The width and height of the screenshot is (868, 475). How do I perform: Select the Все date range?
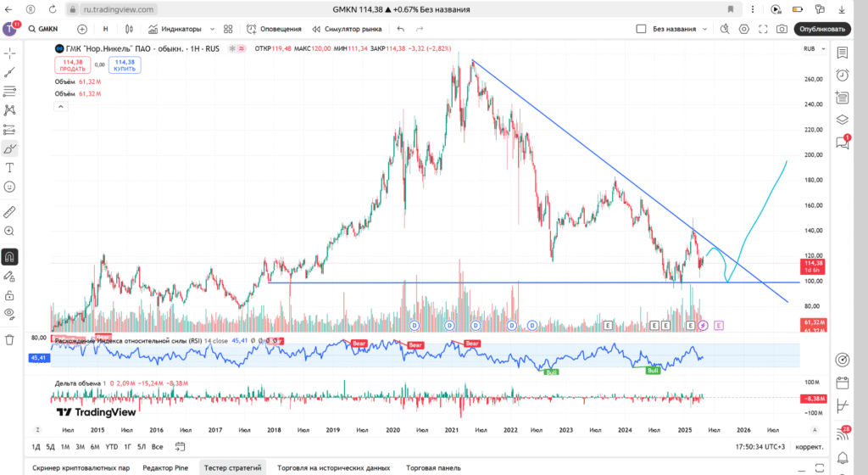(157, 447)
